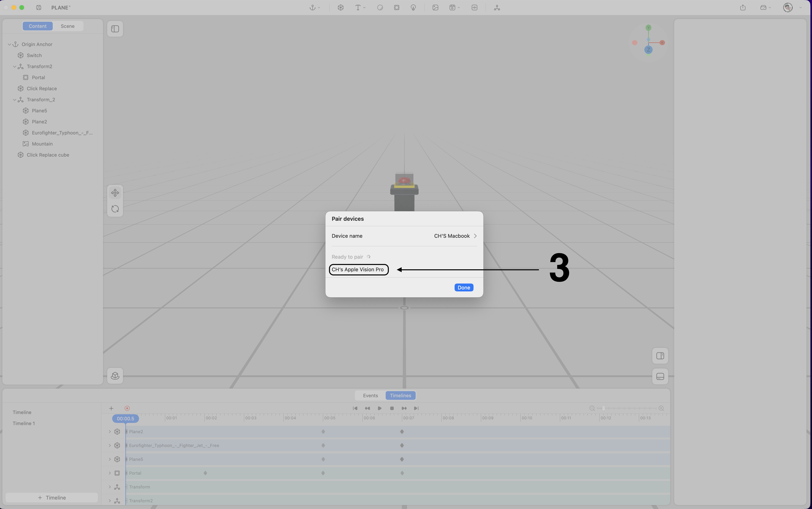This screenshot has height=509, width=812.
Task: Expand the Plane2 timeline track
Action: tap(110, 432)
